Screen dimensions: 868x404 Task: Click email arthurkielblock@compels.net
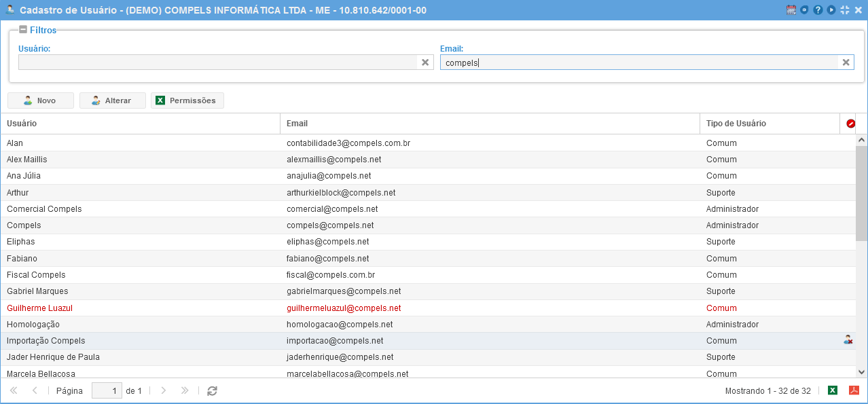341,193
